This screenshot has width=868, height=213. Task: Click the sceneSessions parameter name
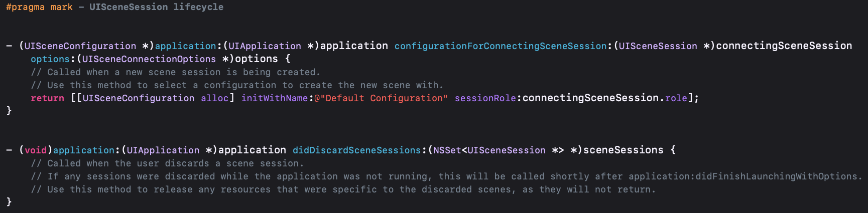(x=623, y=150)
